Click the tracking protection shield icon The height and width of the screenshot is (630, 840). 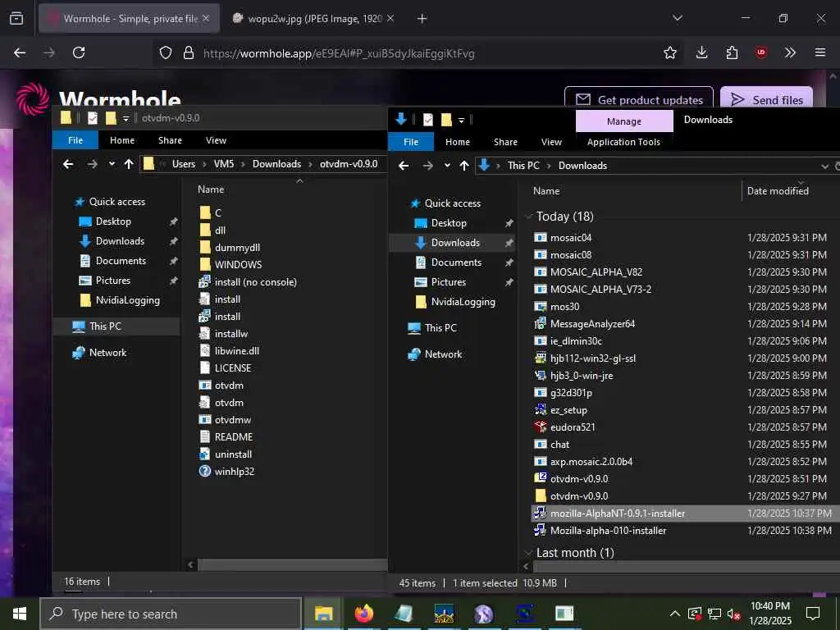coord(166,52)
